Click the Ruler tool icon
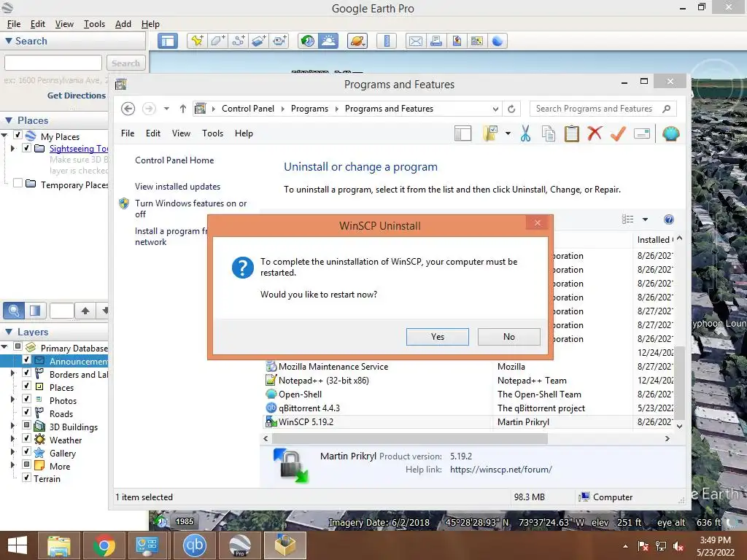 pyautogui.click(x=387, y=41)
